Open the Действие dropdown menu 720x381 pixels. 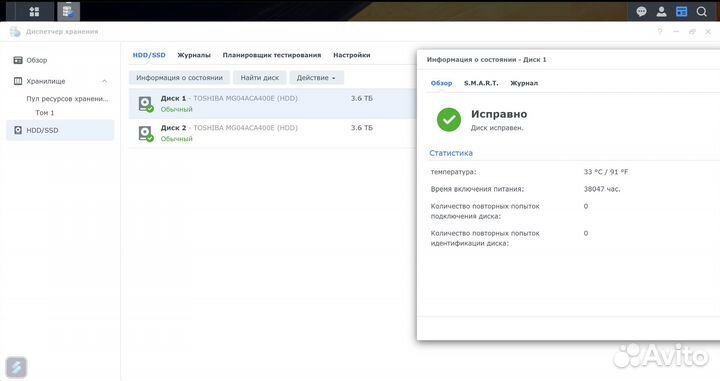316,78
